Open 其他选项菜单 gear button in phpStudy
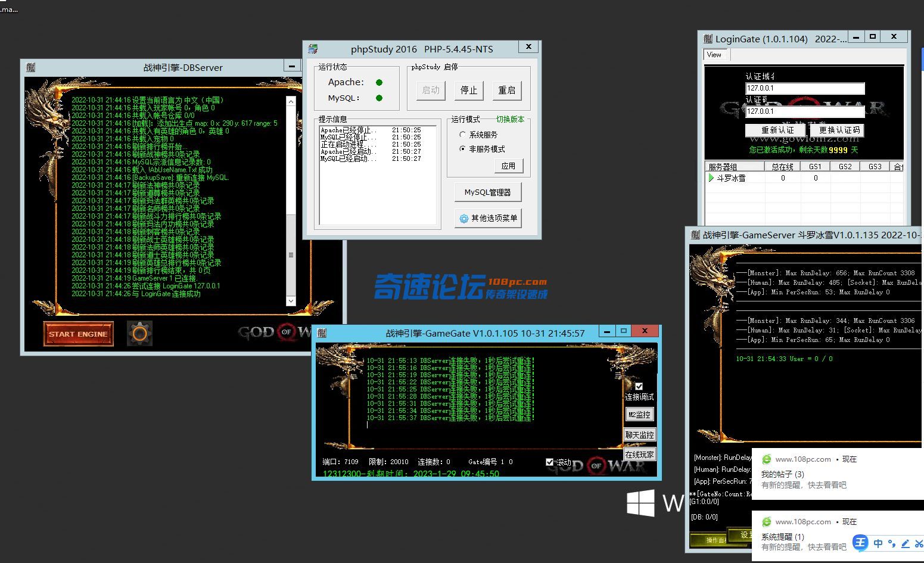Screen dimensions: 924x563 click(x=489, y=218)
